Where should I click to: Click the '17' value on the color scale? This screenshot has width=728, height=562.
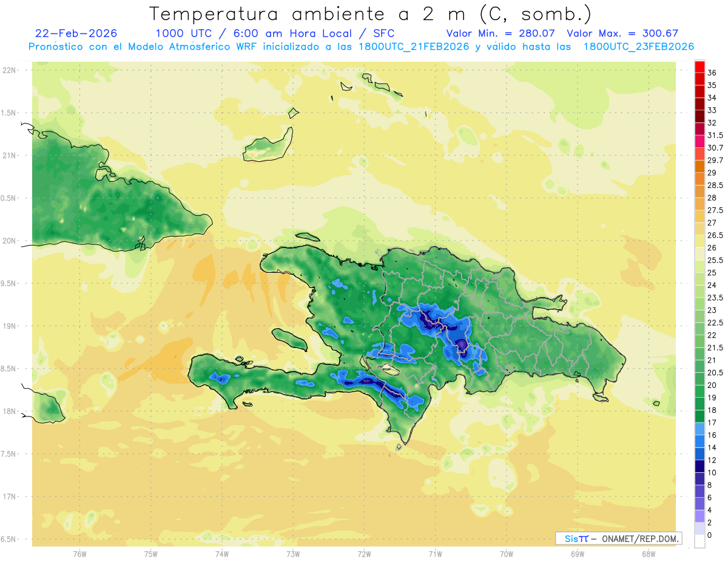click(x=712, y=423)
